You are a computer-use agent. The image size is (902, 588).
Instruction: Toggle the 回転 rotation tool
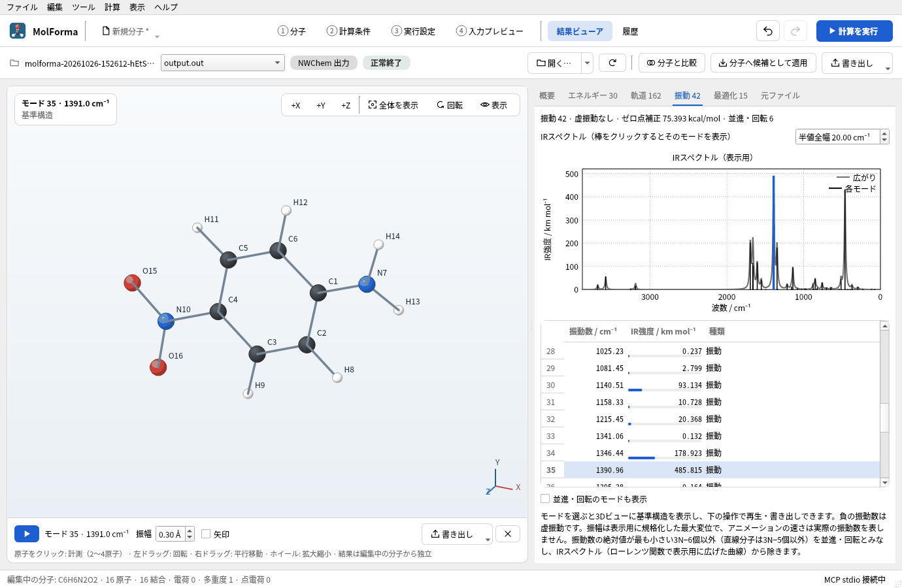[x=450, y=105]
